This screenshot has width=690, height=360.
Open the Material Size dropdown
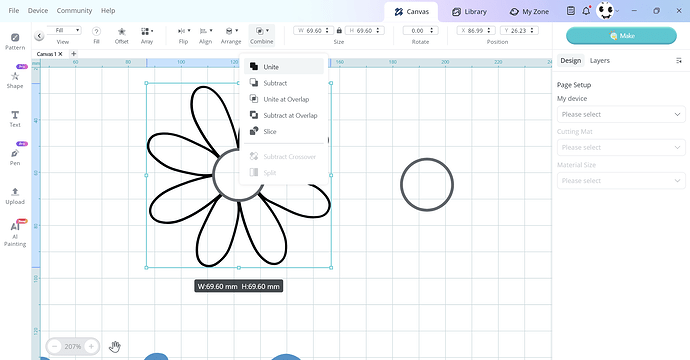621,180
